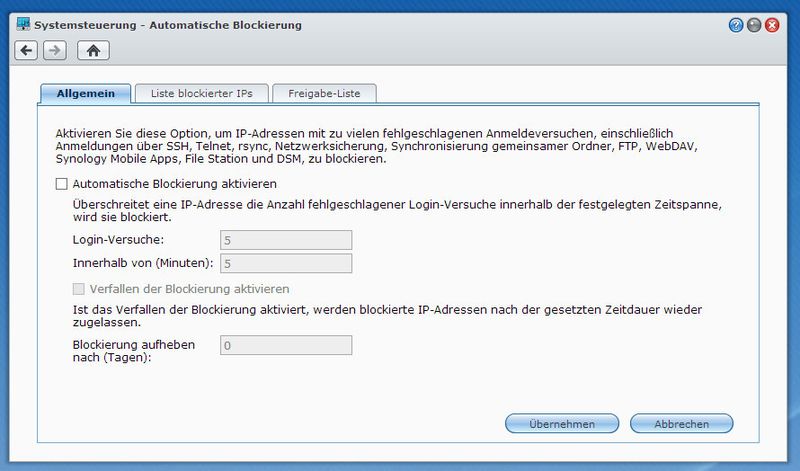Viewport: 800px width, 471px height.
Task: Click the 'Überschreitet eine IP-Adresse' explanation text
Action: [397, 211]
